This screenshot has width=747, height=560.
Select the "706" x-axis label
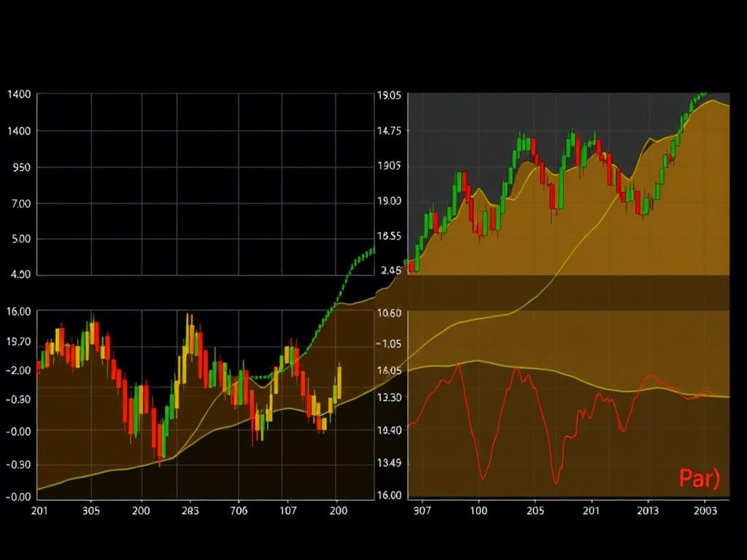click(239, 512)
